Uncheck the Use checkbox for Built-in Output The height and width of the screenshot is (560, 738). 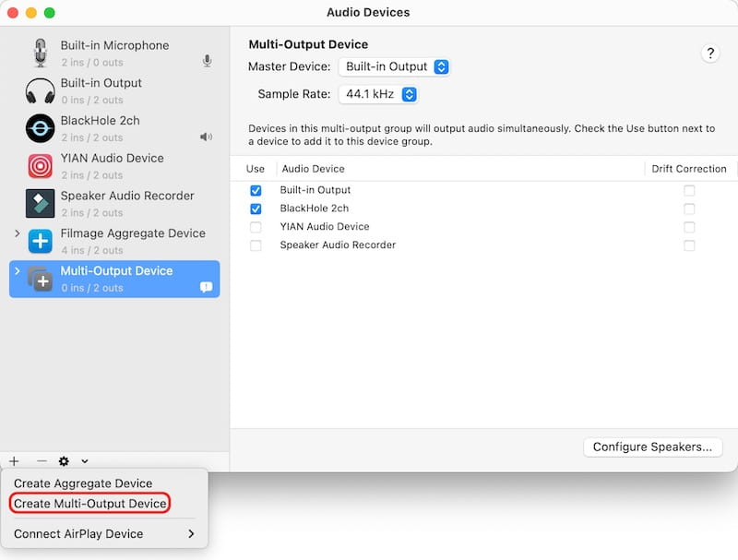[x=256, y=190]
